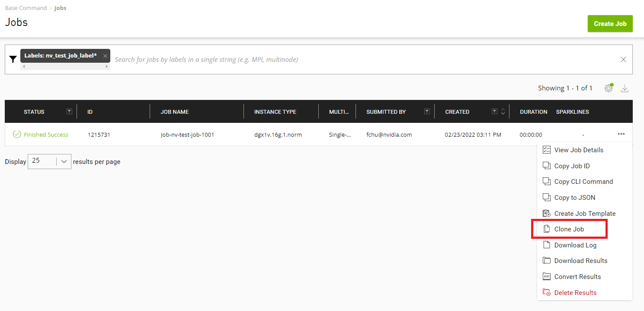
Task: Click the ID column header
Action: click(x=90, y=112)
